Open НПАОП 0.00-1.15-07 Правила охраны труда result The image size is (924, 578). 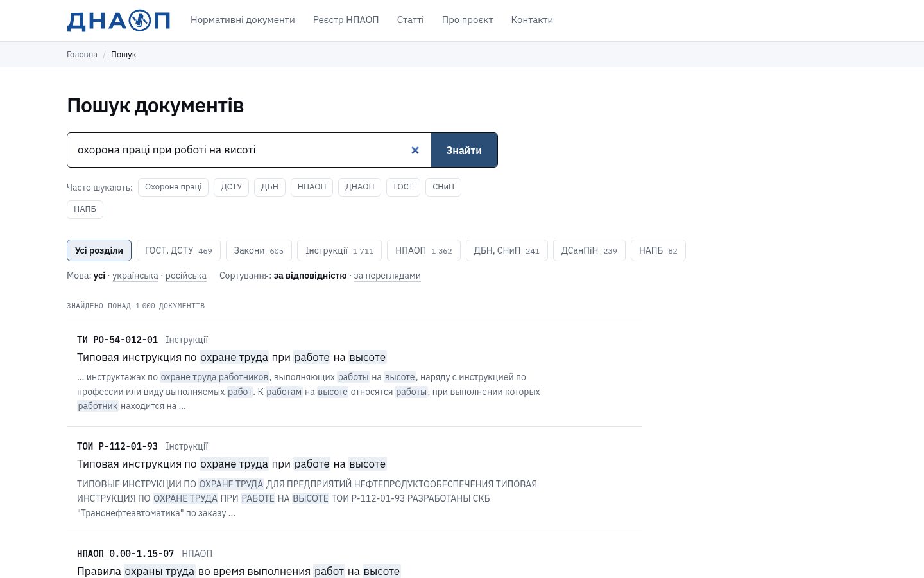click(x=239, y=571)
